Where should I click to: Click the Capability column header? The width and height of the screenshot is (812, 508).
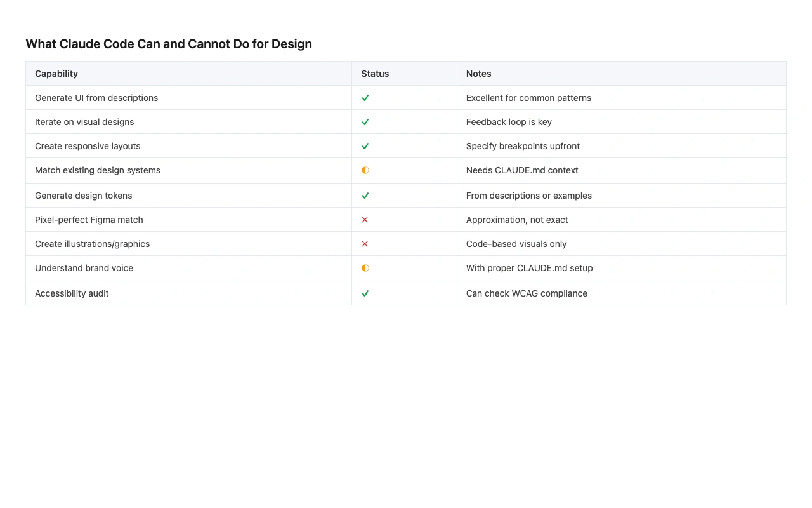189,74
